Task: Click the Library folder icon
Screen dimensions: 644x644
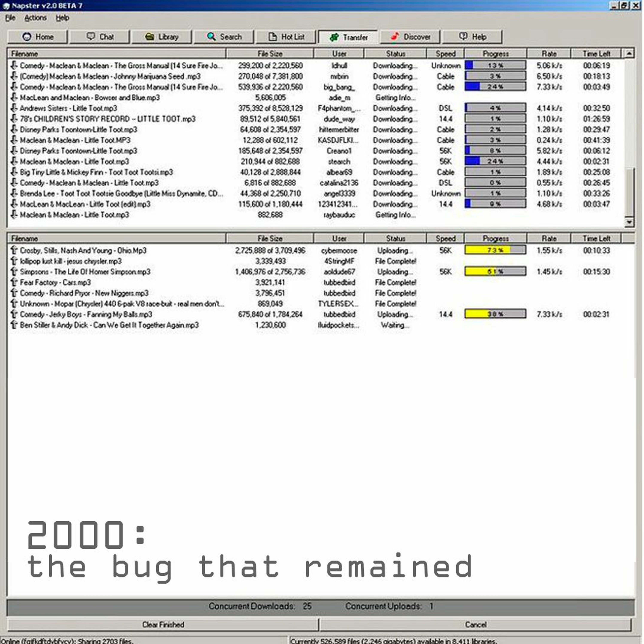Action: tap(149, 37)
